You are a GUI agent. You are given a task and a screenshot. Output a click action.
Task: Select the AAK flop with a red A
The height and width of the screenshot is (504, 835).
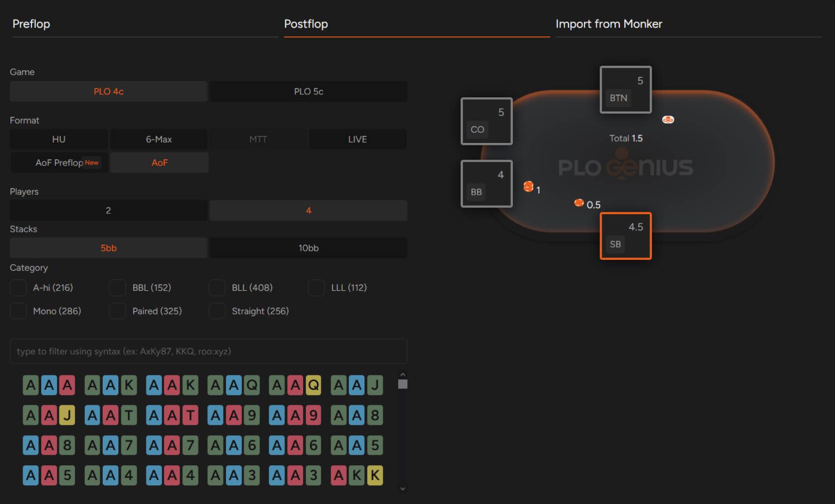click(x=172, y=385)
